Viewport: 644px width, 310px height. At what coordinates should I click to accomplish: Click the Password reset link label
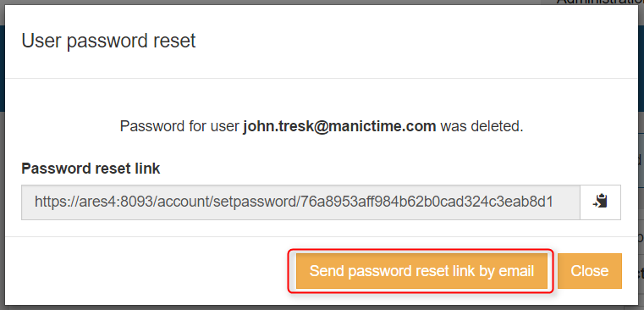tap(91, 169)
